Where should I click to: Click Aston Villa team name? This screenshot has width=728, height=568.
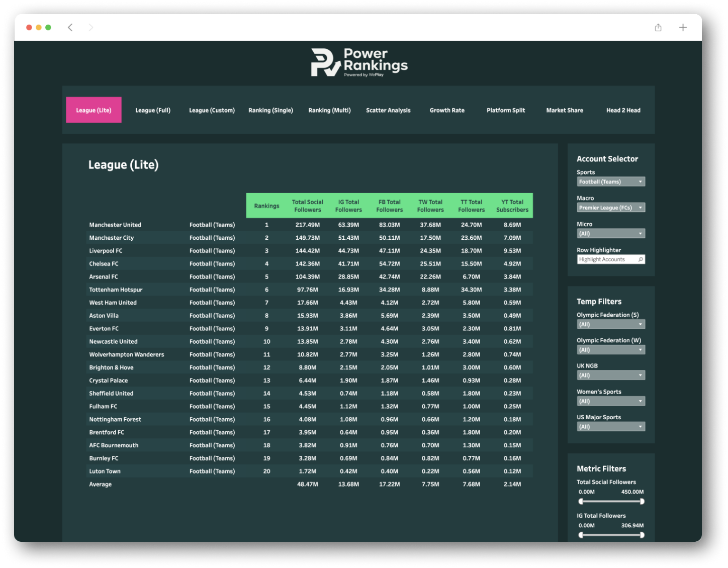[104, 316]
